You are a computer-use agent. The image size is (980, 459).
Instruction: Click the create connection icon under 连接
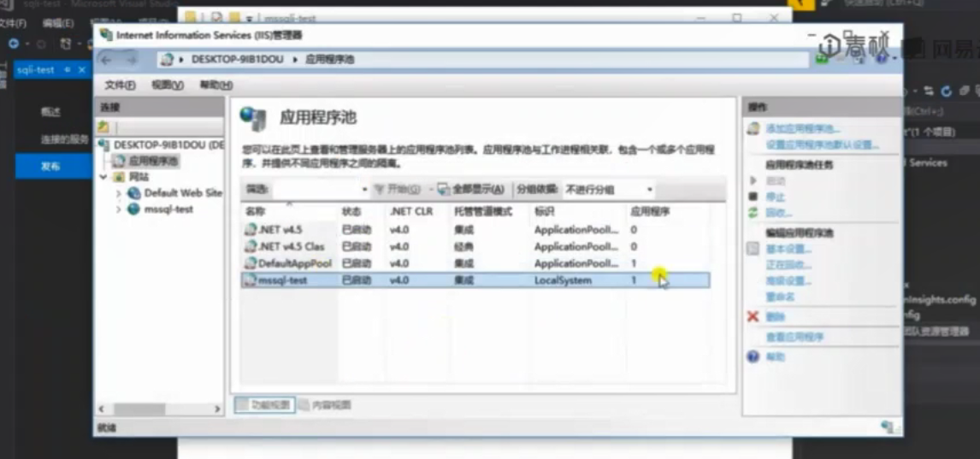[103, 127]
